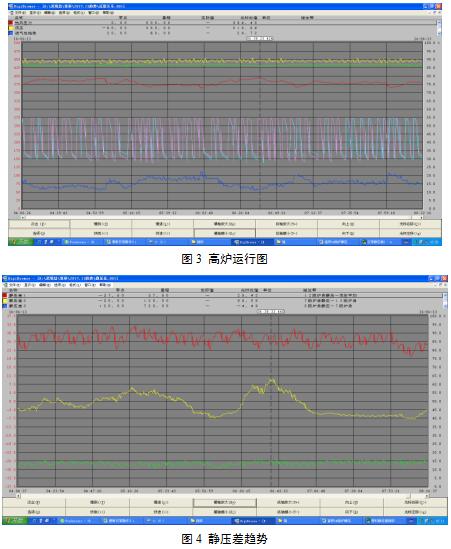Click the title bar app icon in the Figure 4 window
The height and width of the screenshot is (549, 451).
[5, 279]
